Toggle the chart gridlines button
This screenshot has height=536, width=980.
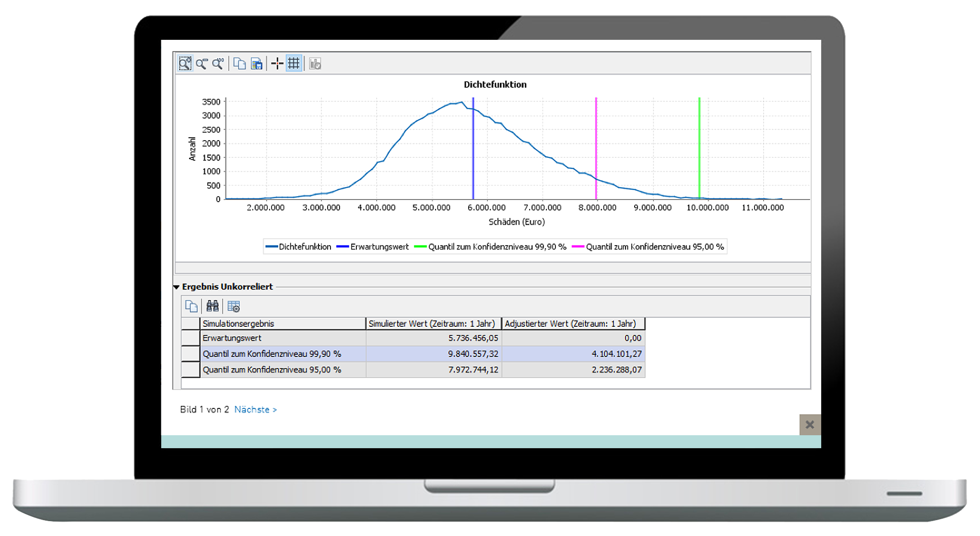point(294,63)
